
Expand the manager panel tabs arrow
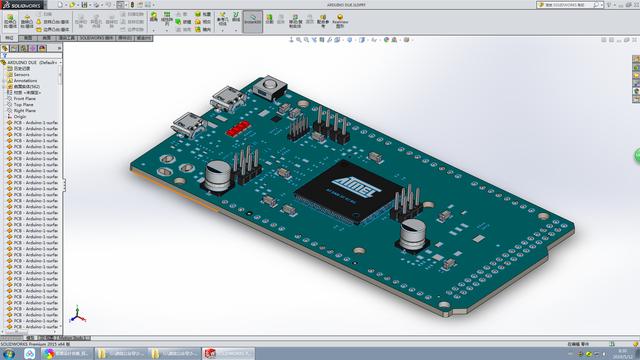point(59,48)
